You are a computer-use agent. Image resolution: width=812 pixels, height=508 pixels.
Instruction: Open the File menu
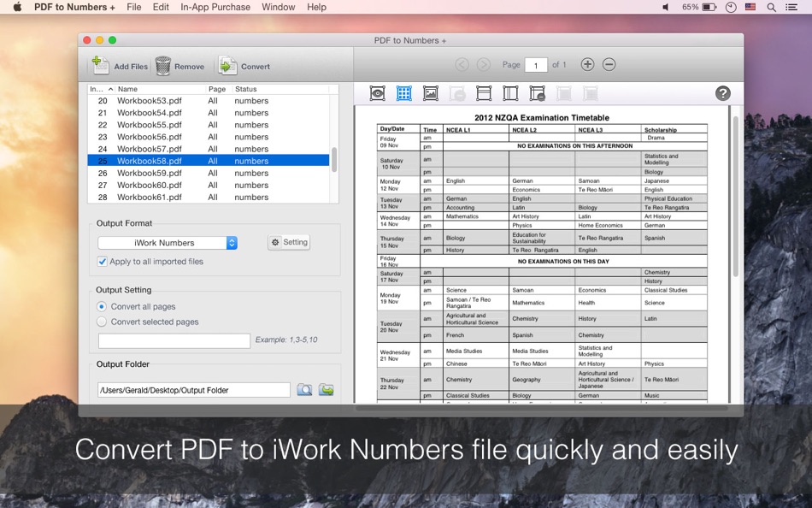133,7
